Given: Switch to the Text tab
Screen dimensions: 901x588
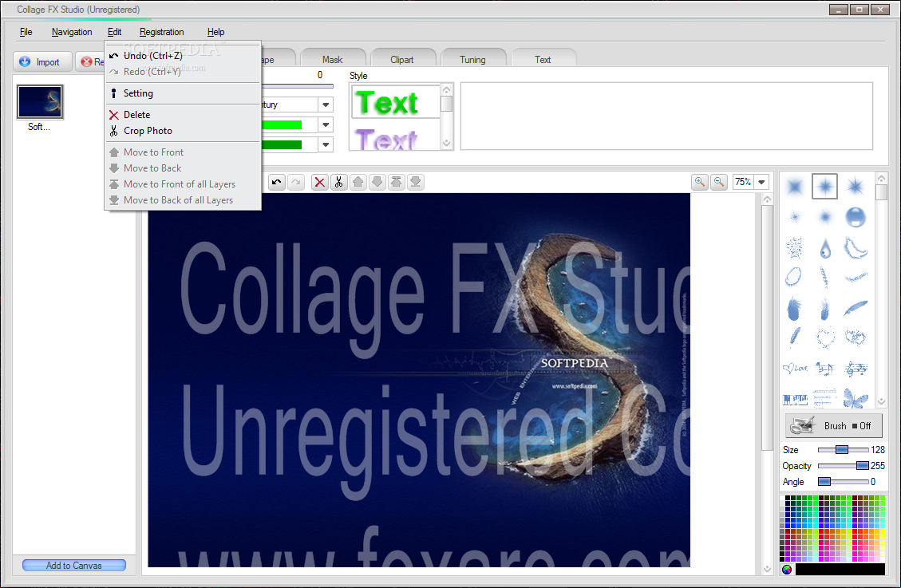Looking at the screenshot, I should click(543, 59).
